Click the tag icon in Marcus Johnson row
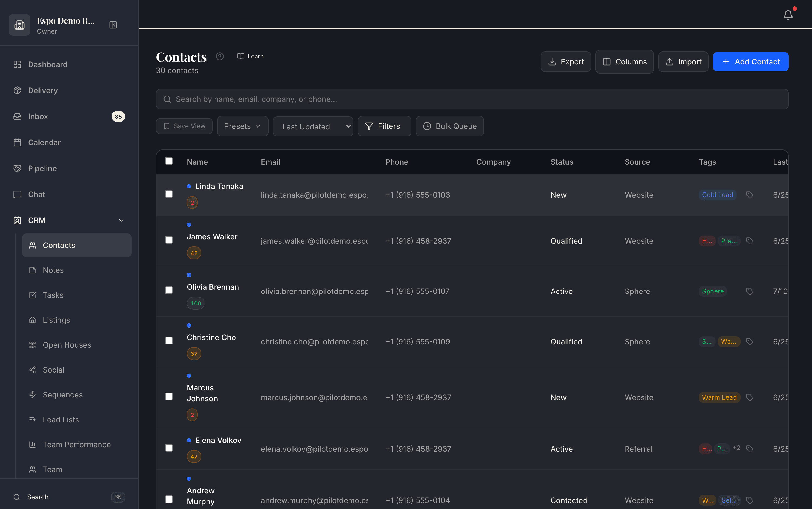 (749, 397)
